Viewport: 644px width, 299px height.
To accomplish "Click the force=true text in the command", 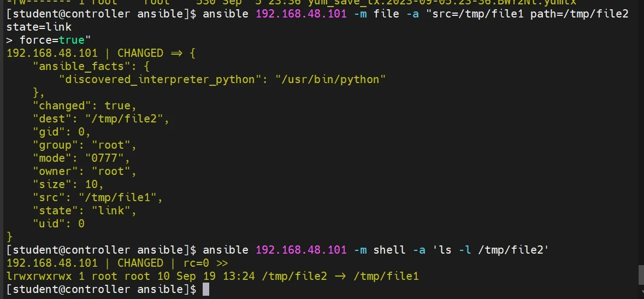I will 51,40.
